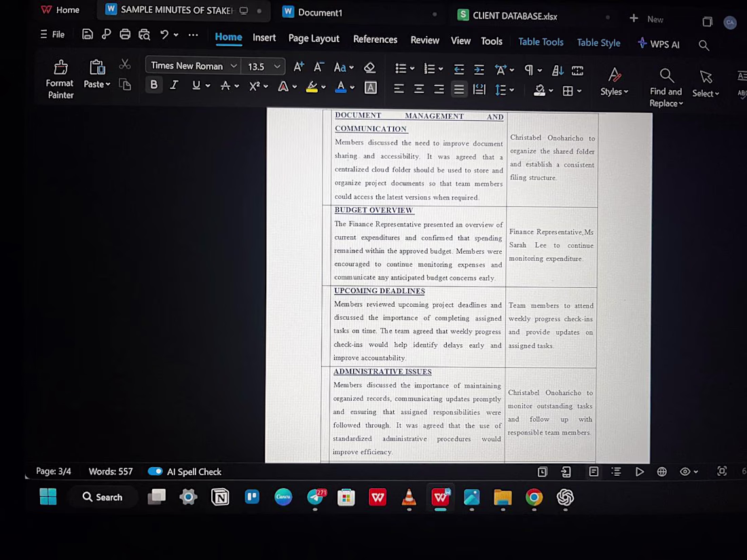
Task: Increase font size with A+ icon
Action: pyautogui.click(x=299, y=67)
